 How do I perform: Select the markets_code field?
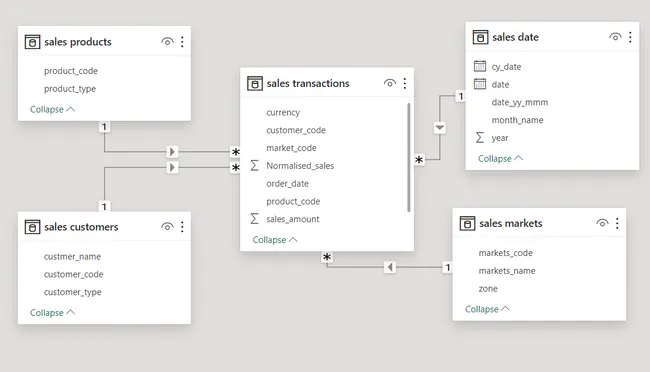506,253
